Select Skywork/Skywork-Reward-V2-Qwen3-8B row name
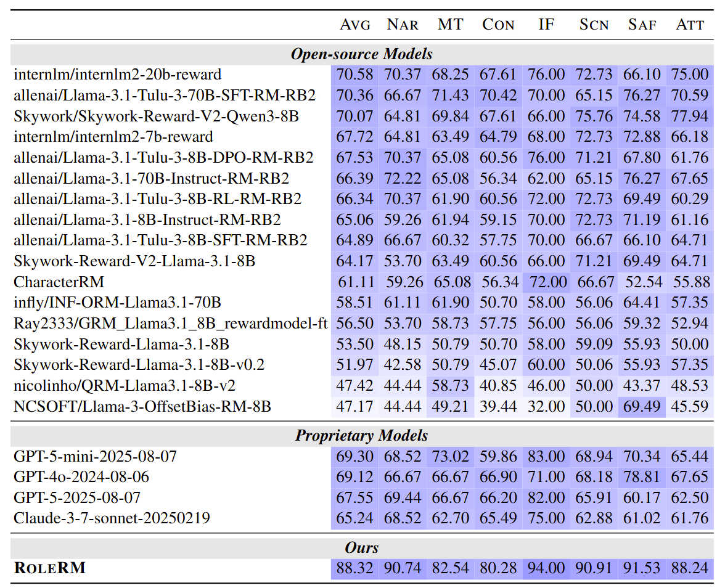Screen dimensions: 725x588 157,116
